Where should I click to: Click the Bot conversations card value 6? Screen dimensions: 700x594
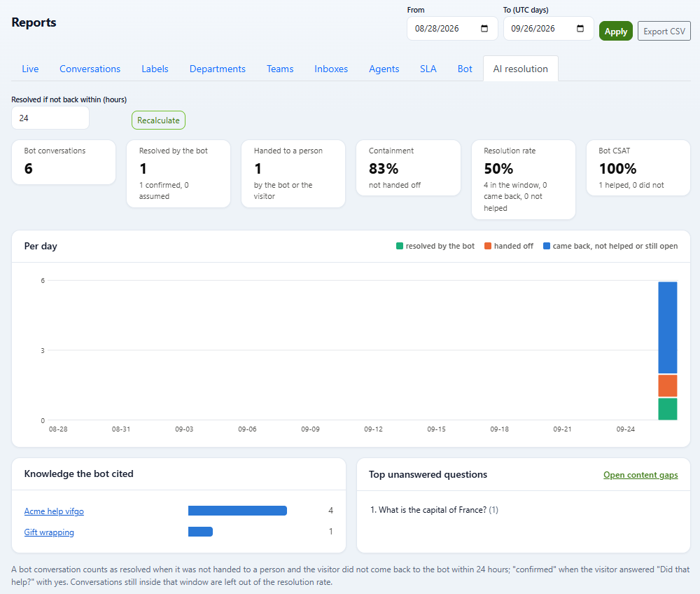(x=29, y=168)
